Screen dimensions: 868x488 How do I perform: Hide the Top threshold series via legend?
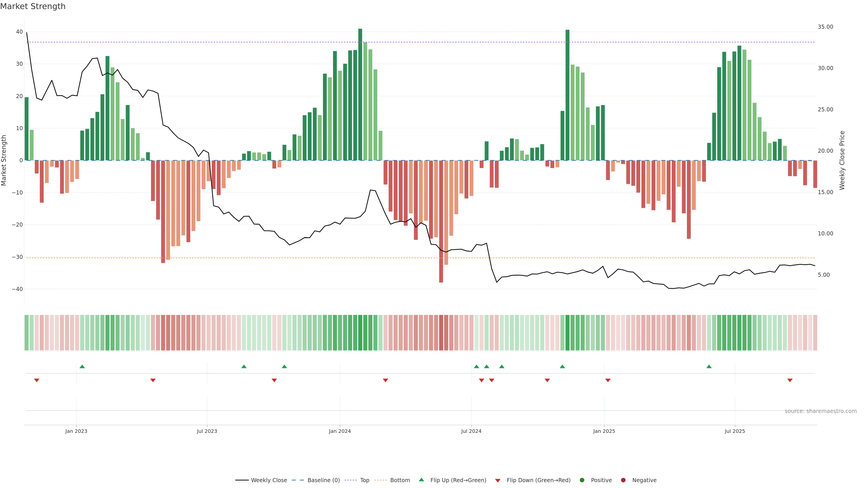(364, 480)
